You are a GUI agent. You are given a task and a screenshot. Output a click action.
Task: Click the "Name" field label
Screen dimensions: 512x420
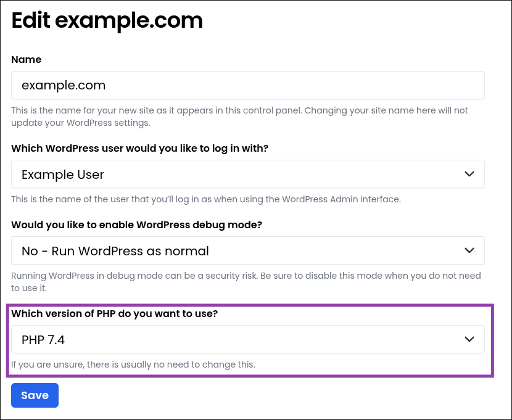pos(27,60)
